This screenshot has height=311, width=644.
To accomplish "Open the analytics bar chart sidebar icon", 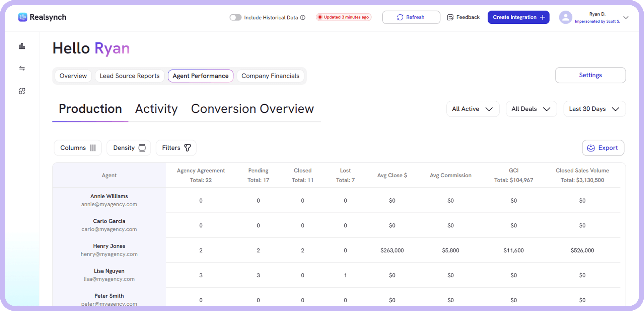I will click(22, 46).
